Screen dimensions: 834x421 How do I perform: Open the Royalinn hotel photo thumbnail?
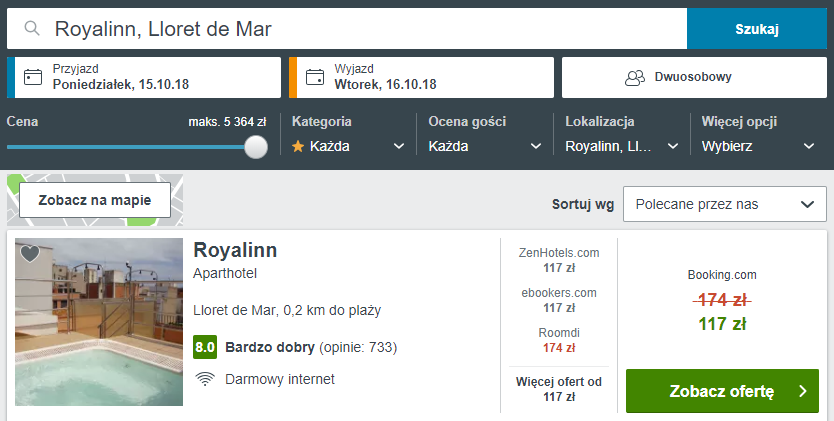point(99,322)
